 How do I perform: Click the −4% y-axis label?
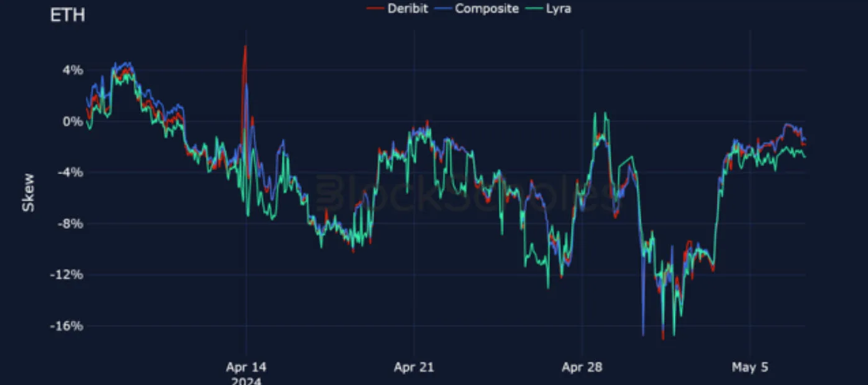coord(70,172)
